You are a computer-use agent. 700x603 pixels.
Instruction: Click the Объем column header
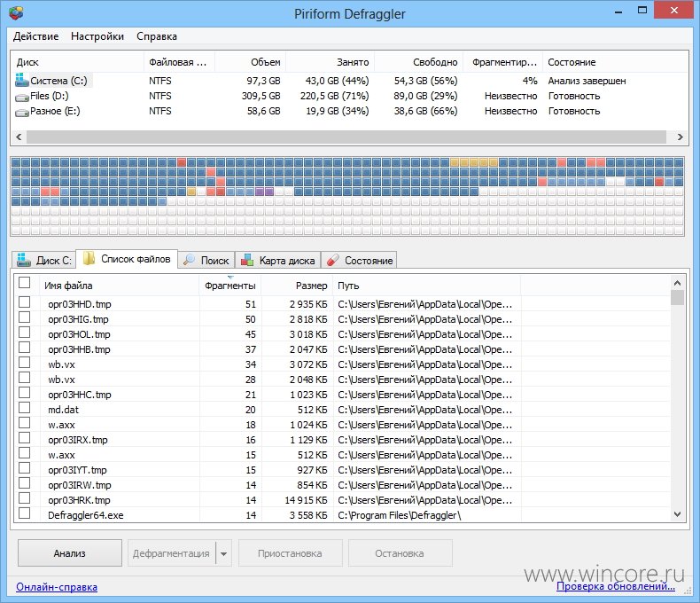click(x=251, y=62)
